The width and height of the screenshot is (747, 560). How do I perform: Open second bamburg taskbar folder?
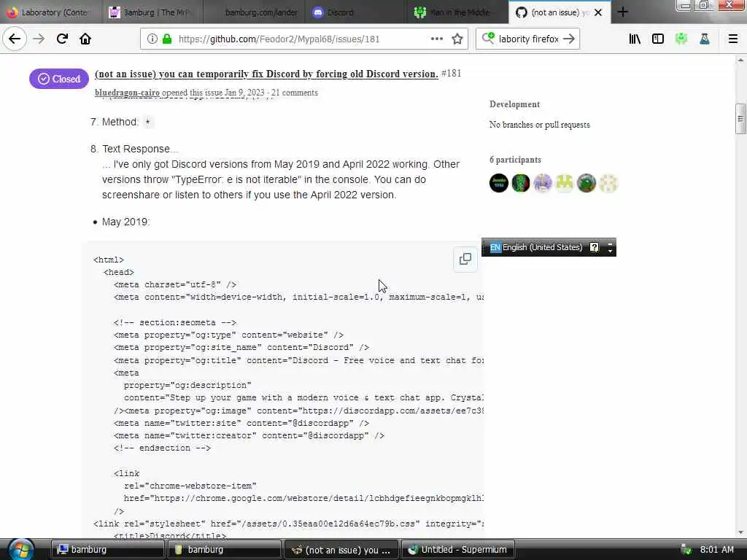coord(225,550)
